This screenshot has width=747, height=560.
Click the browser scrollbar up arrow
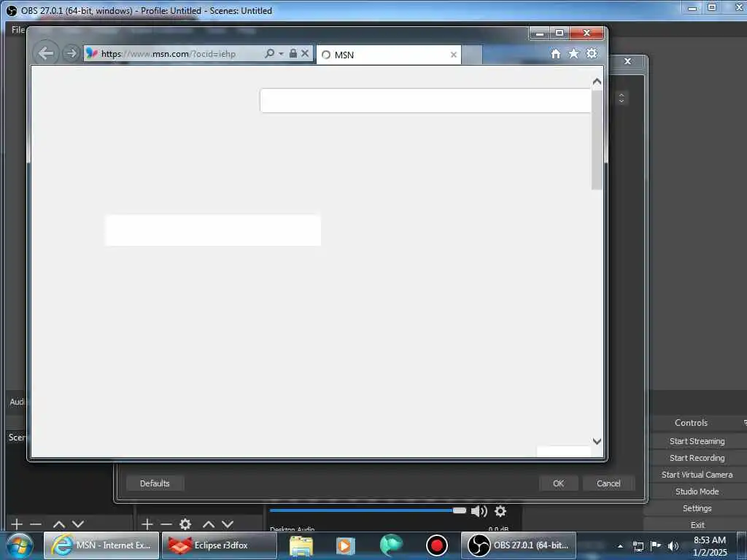coord(597,82)
